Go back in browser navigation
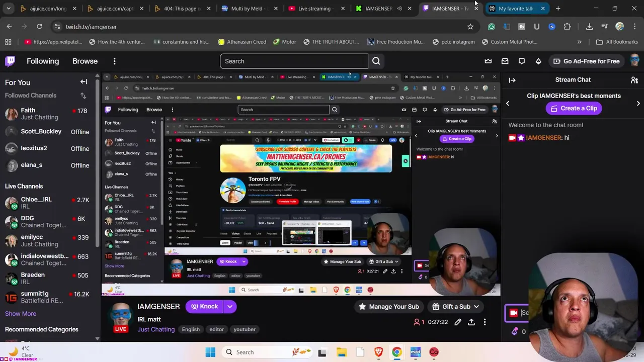This screenshot has height=362, width=644. [x=10, y=27]
